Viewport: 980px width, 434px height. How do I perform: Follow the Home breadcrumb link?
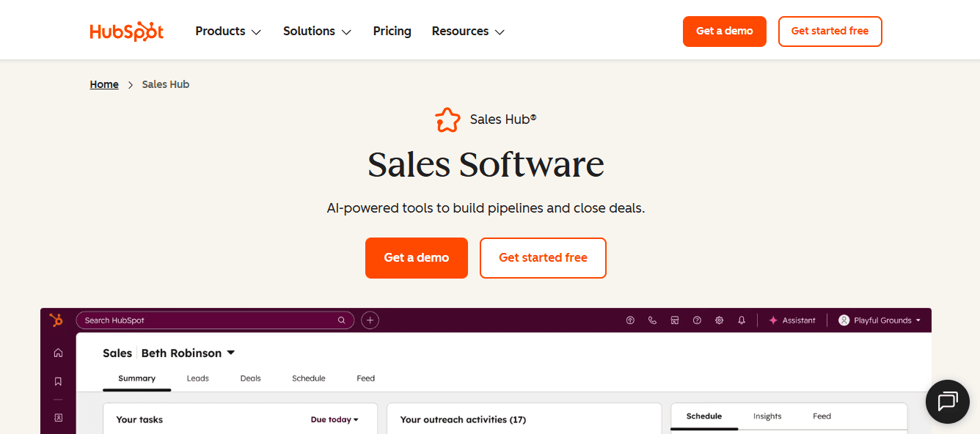(x=103, y=84)
